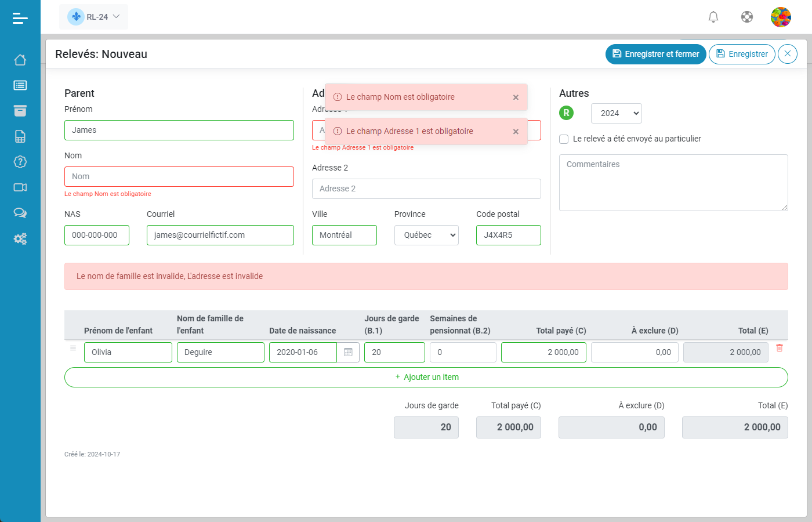812x522 pixels.
Task: Open the RL-24 selector dropdown
Action: [x=94, y=17]
